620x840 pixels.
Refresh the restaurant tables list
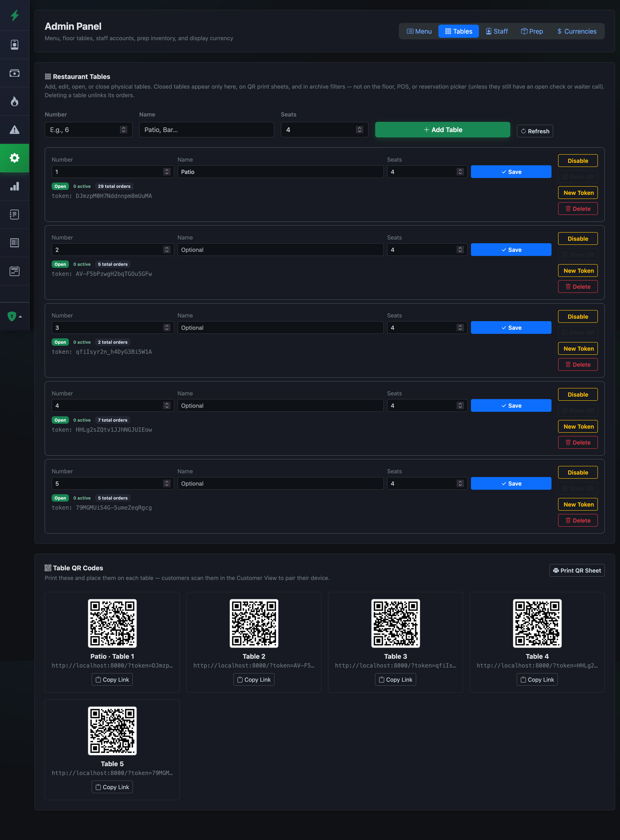tap(535, 131)
